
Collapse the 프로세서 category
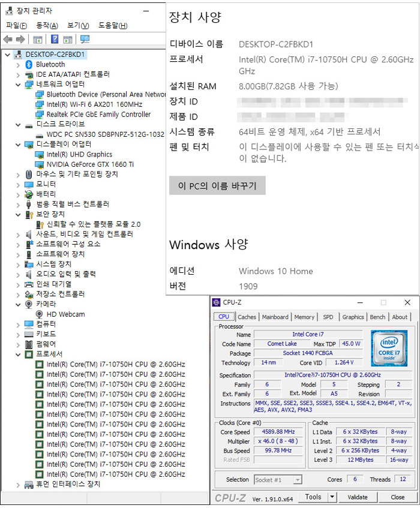[x=18, y=354]
